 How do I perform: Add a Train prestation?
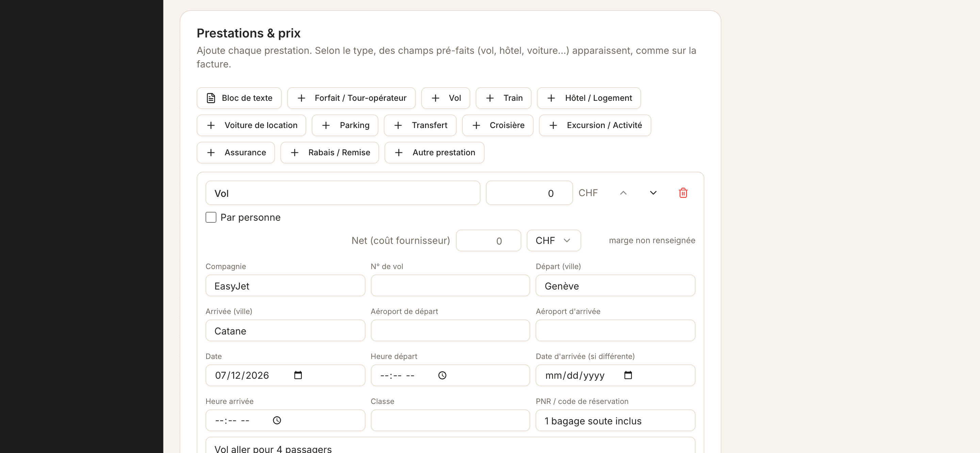(503, 98)
